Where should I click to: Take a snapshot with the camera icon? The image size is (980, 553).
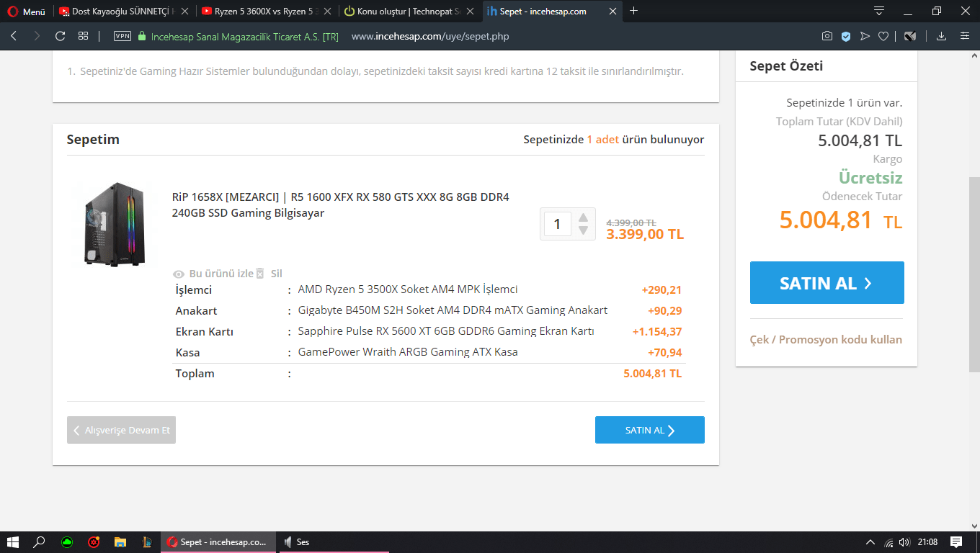click(827, 36)
